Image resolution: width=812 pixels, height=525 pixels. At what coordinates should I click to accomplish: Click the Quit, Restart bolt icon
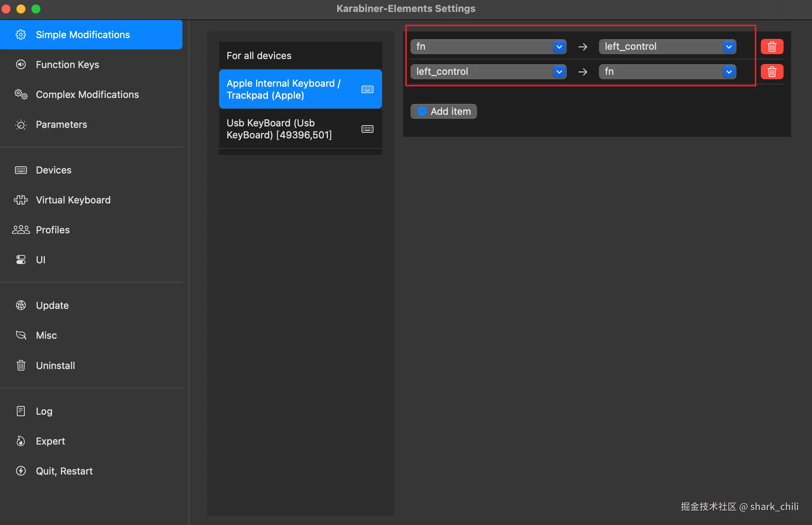(21, 471)
